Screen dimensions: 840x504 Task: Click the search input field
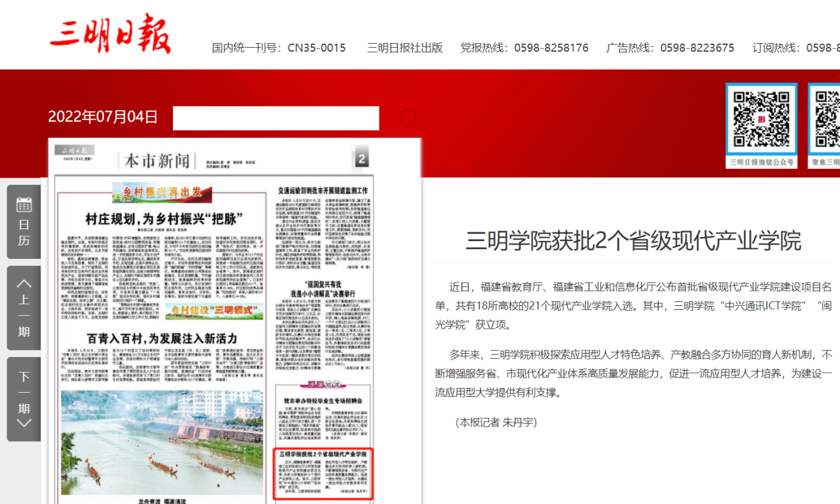[x=276, y=119]
